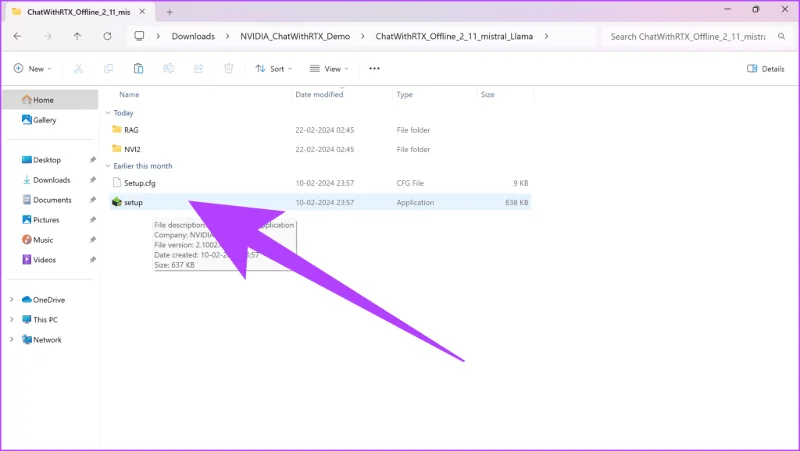Click the Paste clipboard icon

138,68
